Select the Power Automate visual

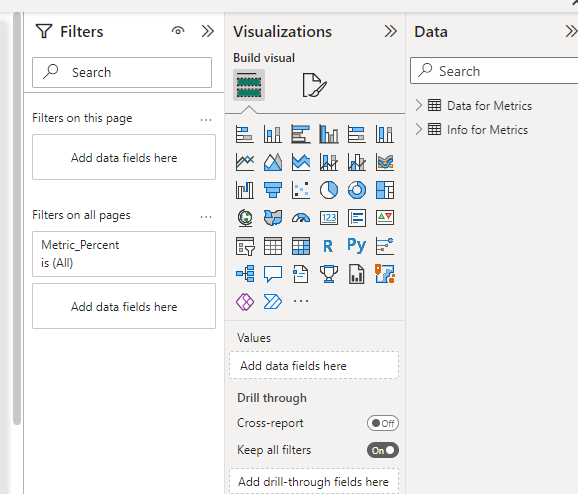(x=273, y=302)
